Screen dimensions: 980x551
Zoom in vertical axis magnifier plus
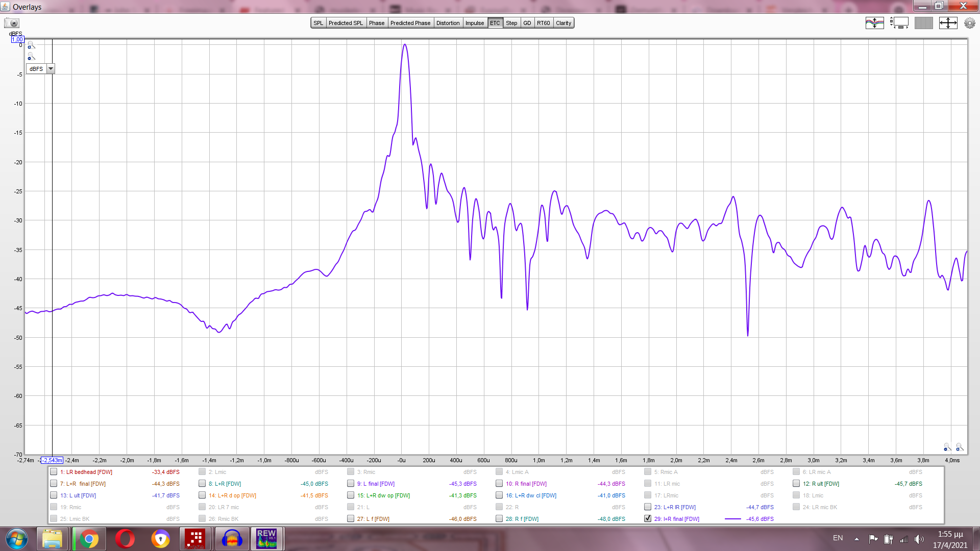31,45
